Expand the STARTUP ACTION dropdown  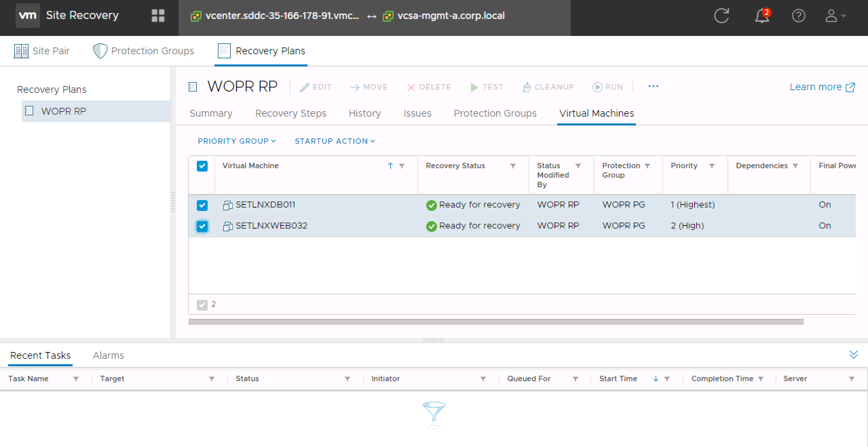[x=335, y=141]
